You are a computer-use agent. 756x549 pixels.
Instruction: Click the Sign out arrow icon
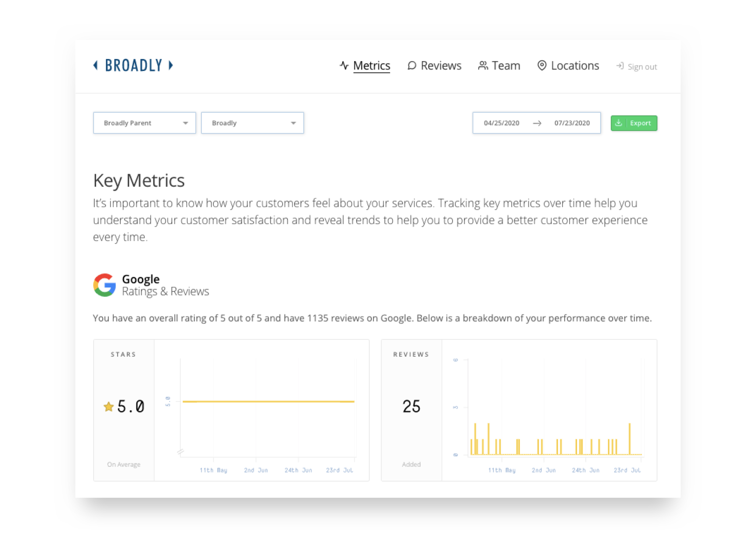click(x=620, y=66)
